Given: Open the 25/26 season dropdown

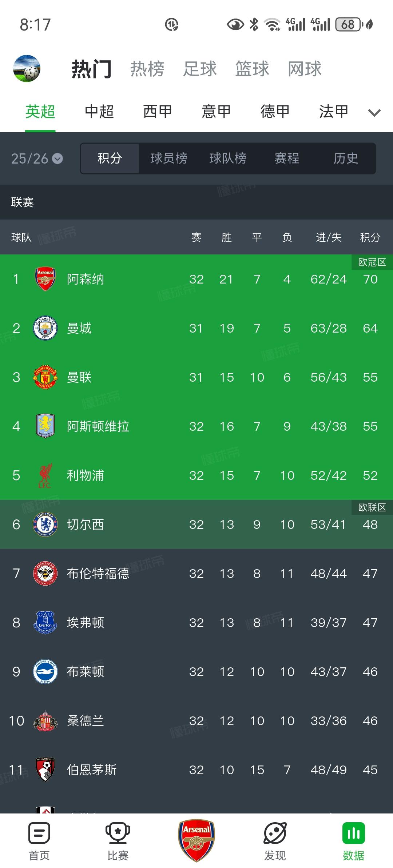Looking at the screenshot, I should point(37,158).
